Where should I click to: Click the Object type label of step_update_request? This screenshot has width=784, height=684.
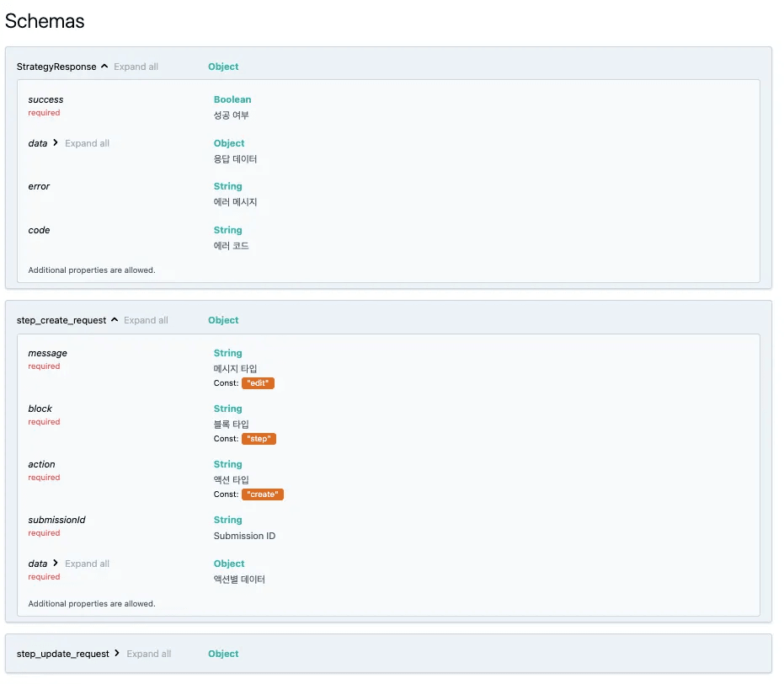[x=223, y=654]
